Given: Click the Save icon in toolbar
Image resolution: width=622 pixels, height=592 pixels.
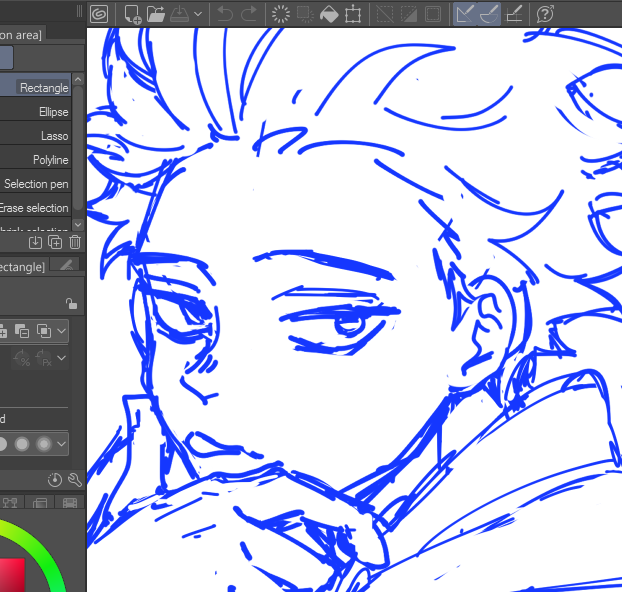Looking at the screenshot, I should click(x=179, y=14).
